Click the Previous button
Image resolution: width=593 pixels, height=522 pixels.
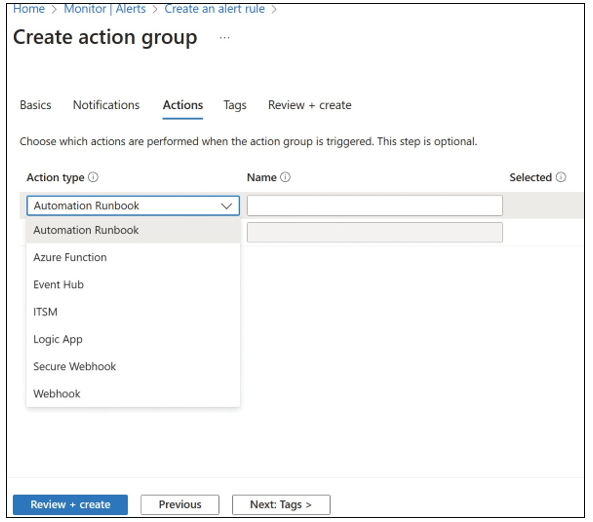pos(180,505)
